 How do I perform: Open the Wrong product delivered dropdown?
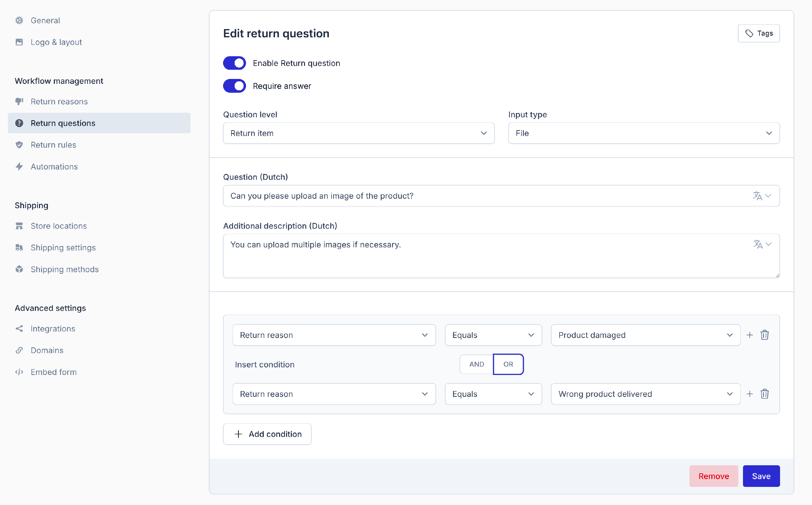pyautogui.click(x=645, y=394)
